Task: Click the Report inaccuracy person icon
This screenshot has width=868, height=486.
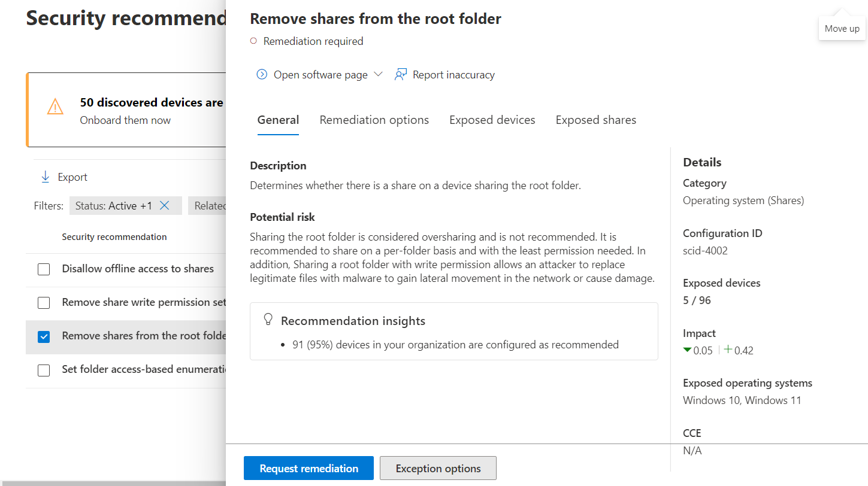Action: click(401, 75)
